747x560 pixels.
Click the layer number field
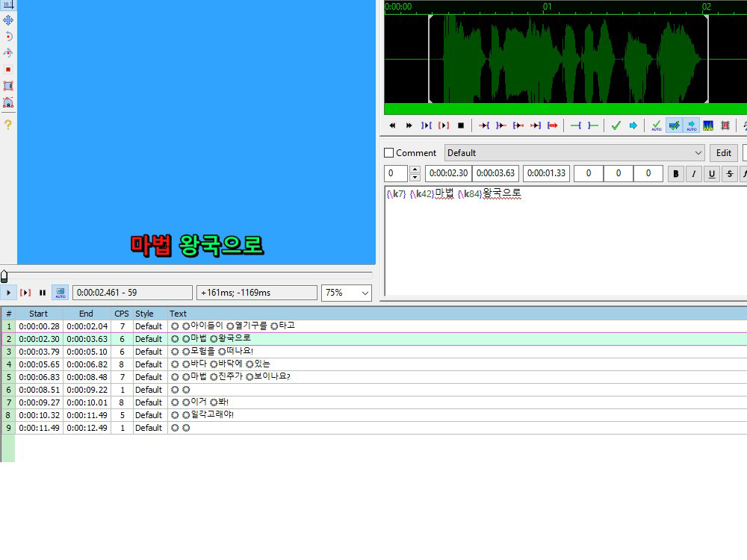(396, 173)
